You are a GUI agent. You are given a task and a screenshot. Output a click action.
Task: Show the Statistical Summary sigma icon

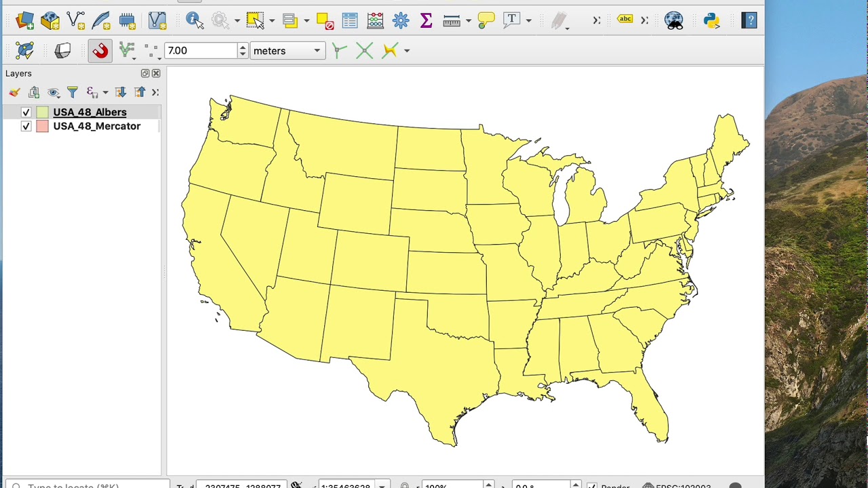[x=427, y=20]
